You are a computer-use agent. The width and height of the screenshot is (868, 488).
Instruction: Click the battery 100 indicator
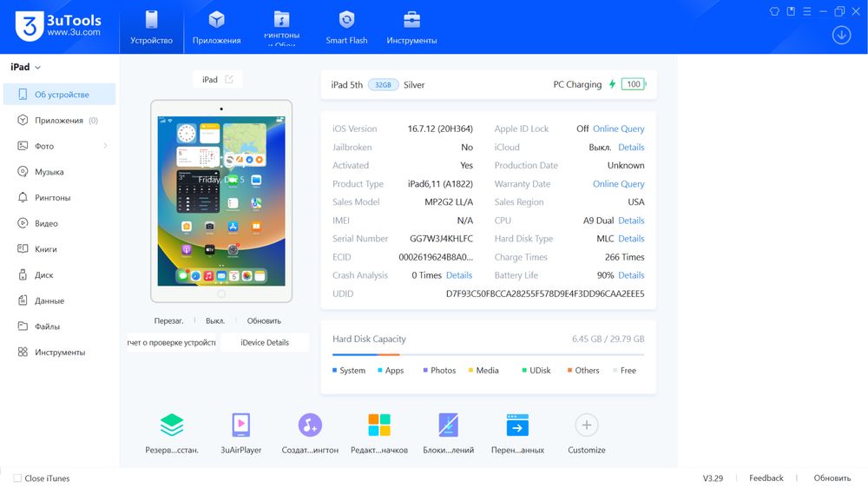[634, 84]
